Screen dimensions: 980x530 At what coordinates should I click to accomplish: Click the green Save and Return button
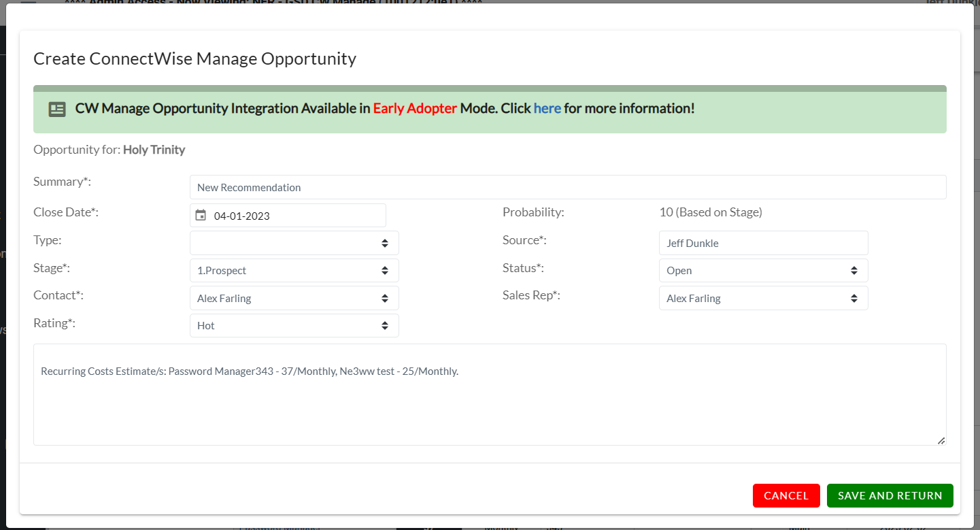890,495
